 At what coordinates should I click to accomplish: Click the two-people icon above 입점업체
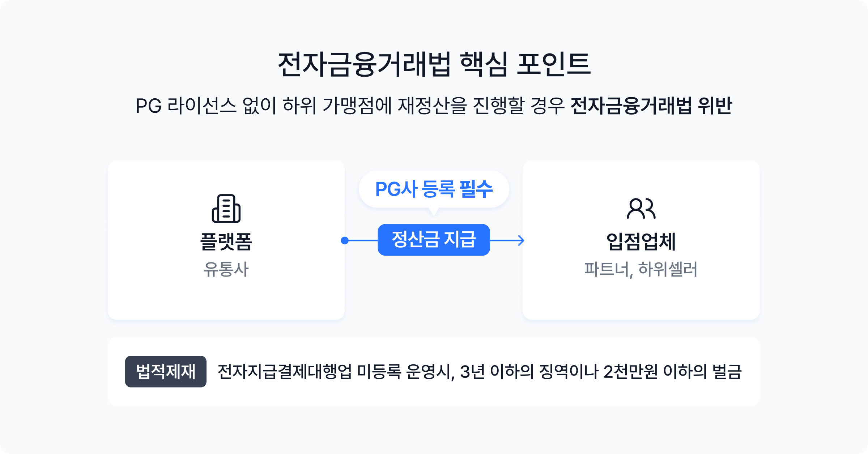(x=641, y=209)
